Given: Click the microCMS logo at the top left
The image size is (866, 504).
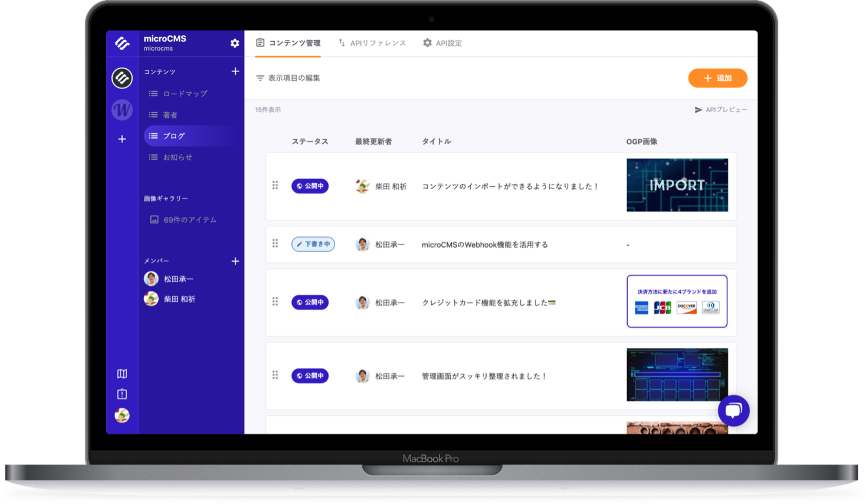Looking at the screenshot, I should (x=122, y=42).
